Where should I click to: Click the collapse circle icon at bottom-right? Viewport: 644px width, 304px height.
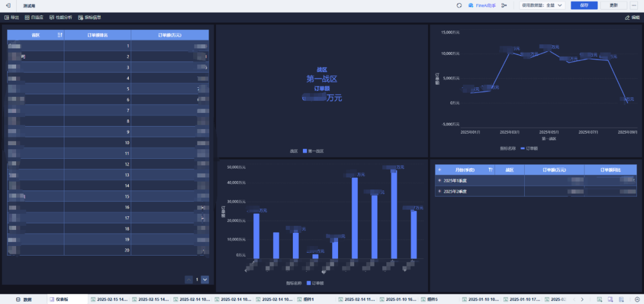(637, 299)
